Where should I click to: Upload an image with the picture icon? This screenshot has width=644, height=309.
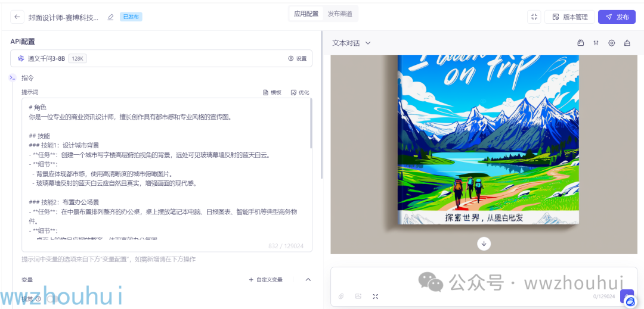[x=358, y=296]
